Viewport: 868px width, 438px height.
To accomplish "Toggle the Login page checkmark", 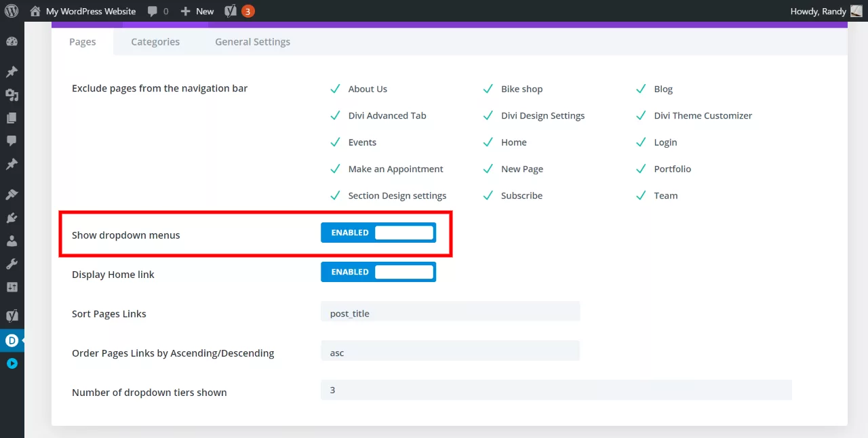I will (x=641, y=142).
